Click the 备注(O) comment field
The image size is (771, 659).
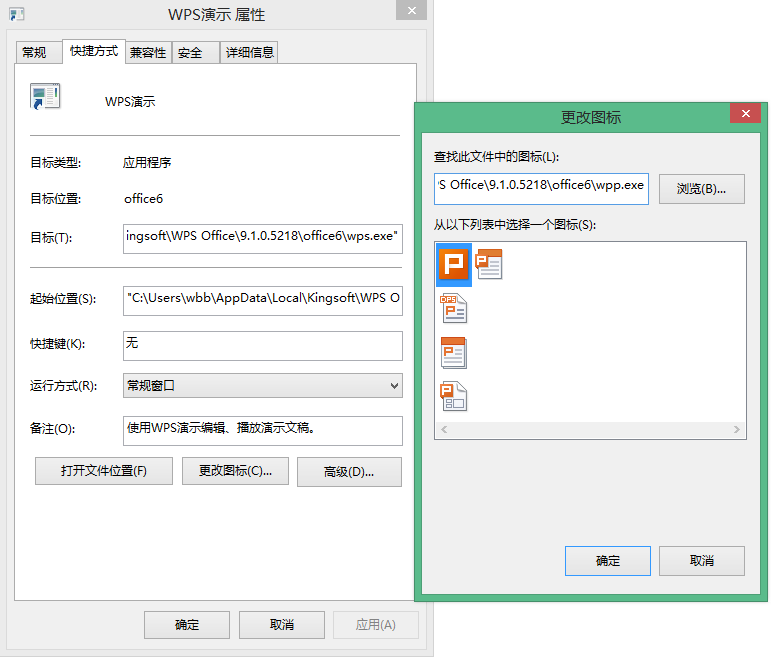pos(263,431)
